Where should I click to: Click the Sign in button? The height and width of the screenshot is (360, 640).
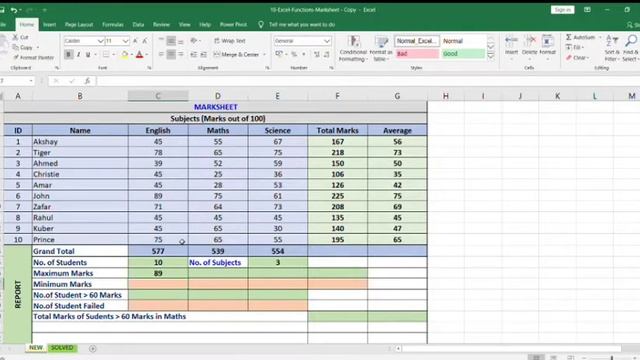coord(562,10)
